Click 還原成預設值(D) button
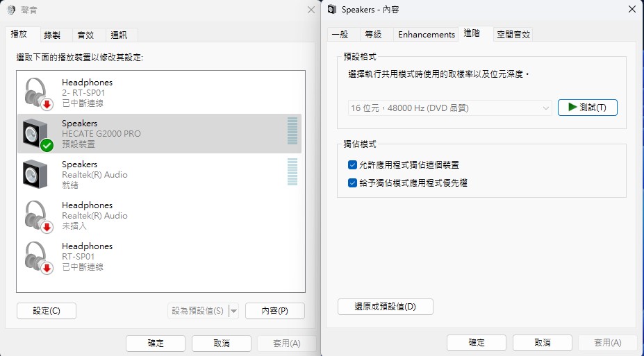Image resolution: width=644 pixels, height=356 pixels. pyautogui.click(x=386, y=307)
